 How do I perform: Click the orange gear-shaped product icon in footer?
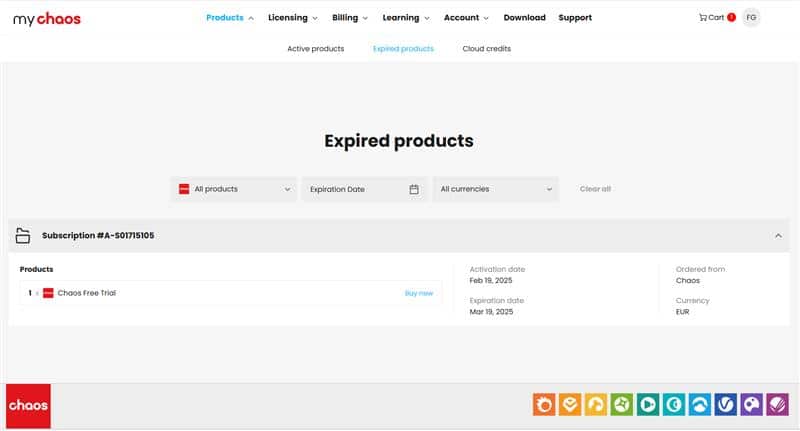pos(543,404)
